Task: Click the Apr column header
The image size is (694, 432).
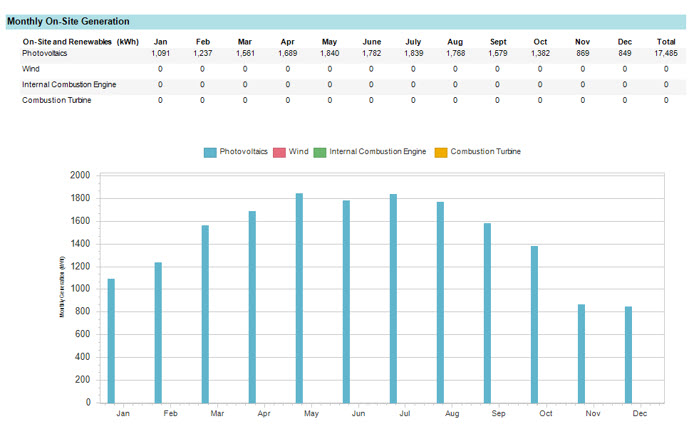Action: click(x=287, y=42)
